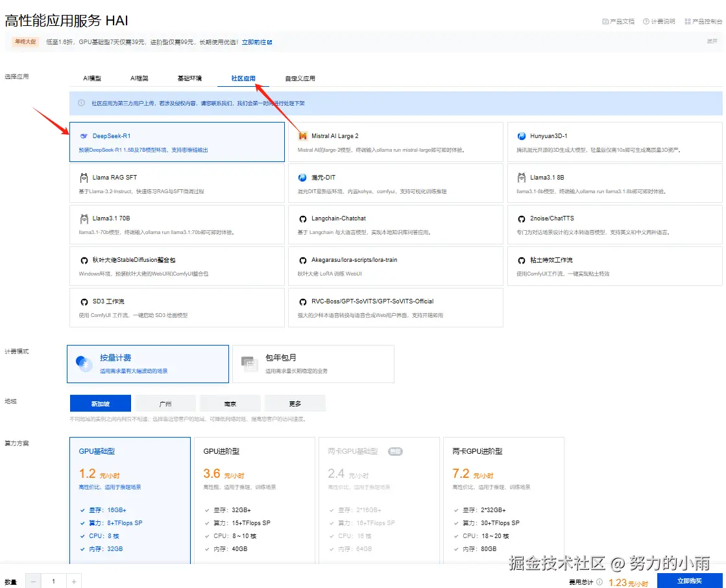726x588 pixels.
Task: Click the info icon in the blue notice
Action: 82,103
